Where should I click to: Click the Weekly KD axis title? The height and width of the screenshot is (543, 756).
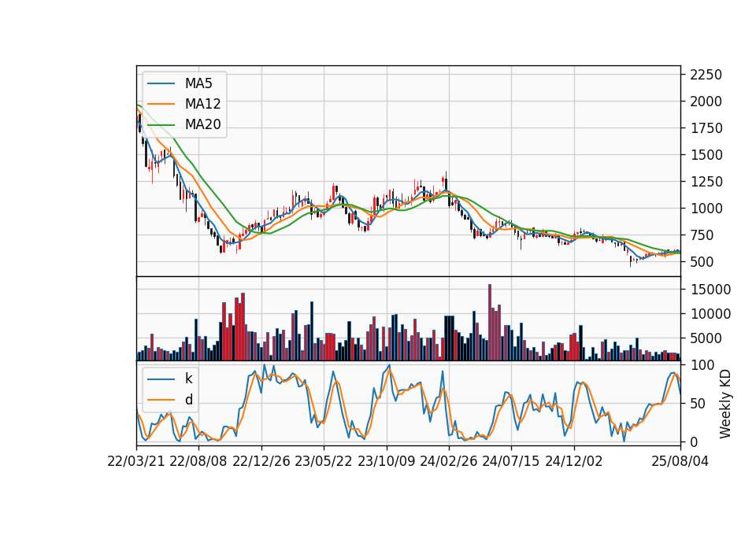(x=724, y=404)
